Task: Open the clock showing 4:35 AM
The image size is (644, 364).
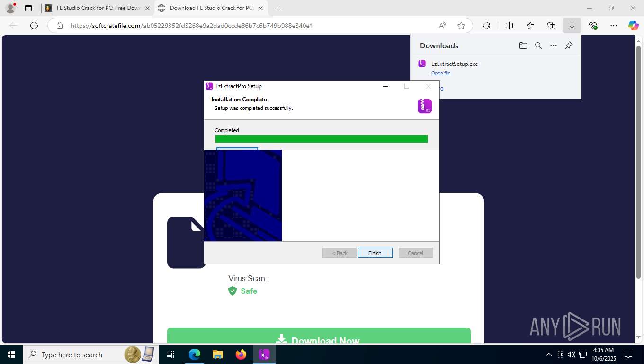Action: 602,355
